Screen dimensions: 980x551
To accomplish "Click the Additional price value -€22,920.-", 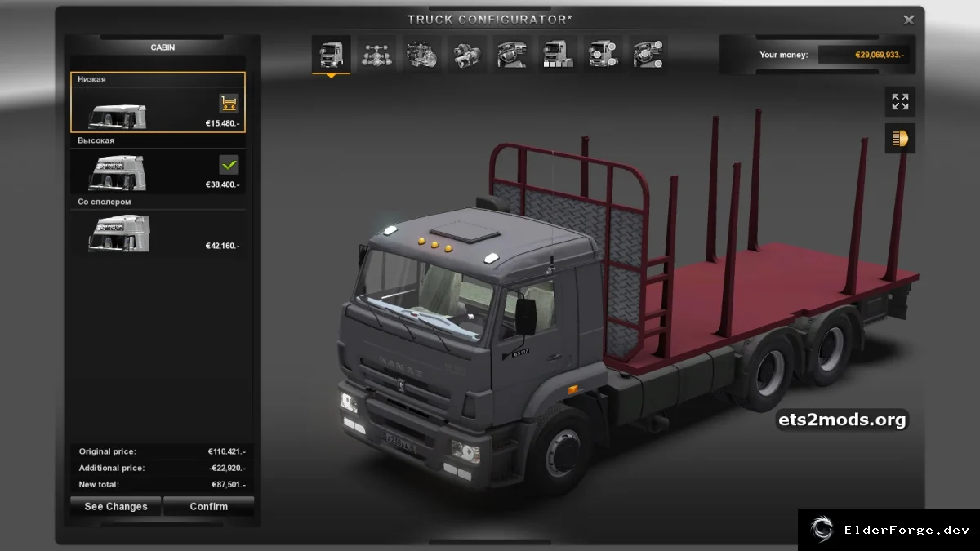I will pos(226,469).
